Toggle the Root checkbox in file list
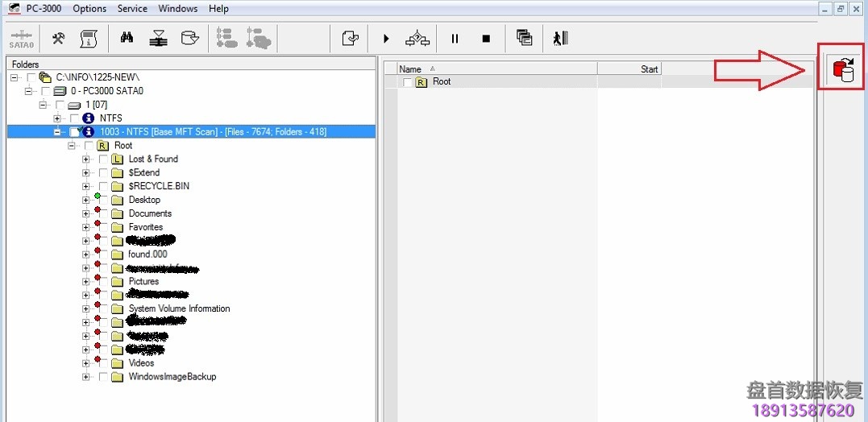Image resolution: width=868 pixels, height=422 pixels. point(408,82)
